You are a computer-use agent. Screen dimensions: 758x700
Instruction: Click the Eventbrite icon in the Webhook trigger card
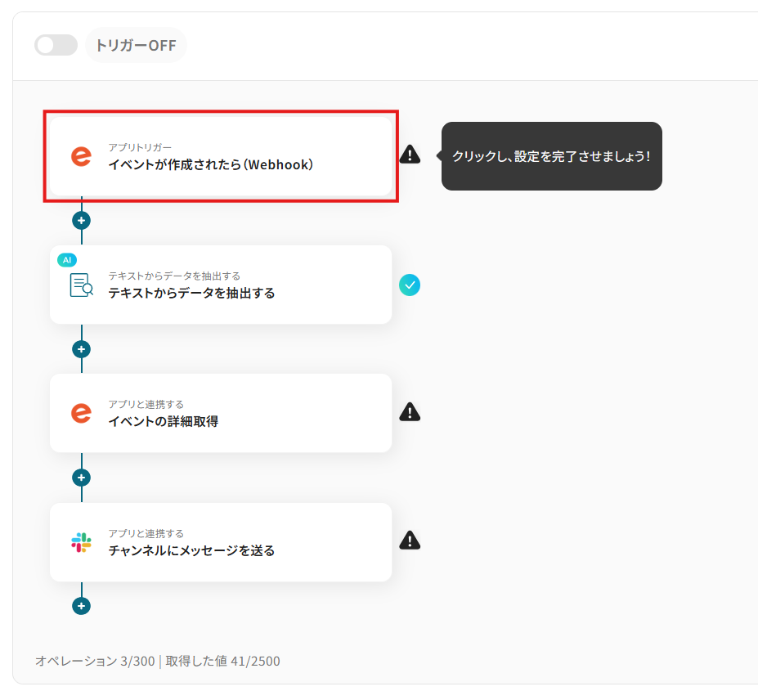click(81, 156)
